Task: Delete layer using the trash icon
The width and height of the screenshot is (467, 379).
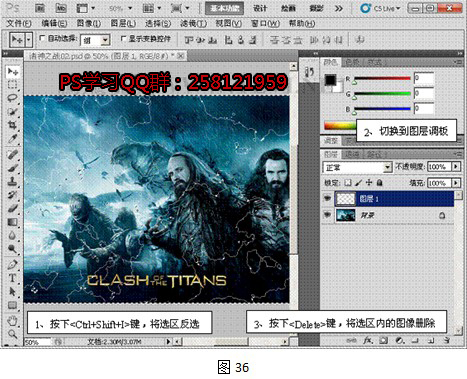Action: (447, 340)
